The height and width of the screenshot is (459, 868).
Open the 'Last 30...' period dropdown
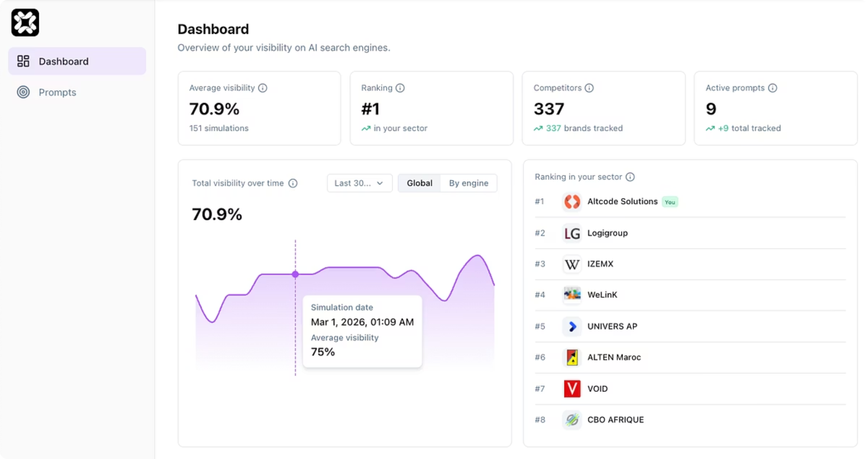point(359,183)
